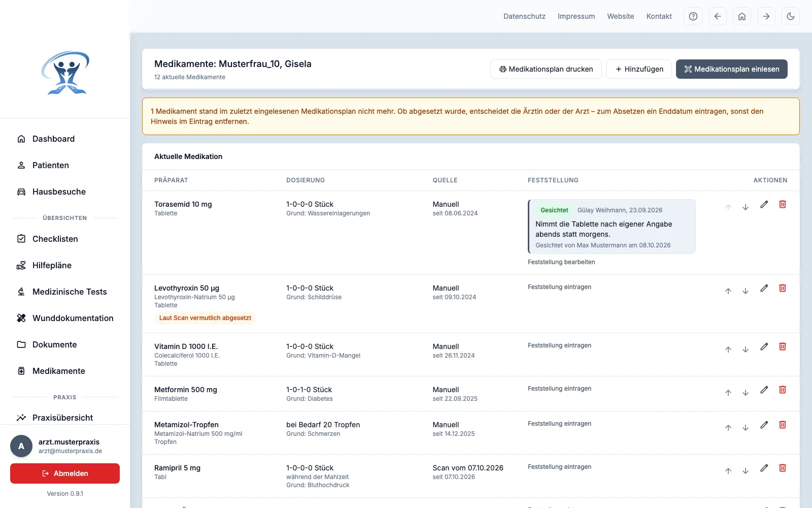This screenshot has height=508, width=812.
Task: Click Feststellung eintragen for Metformin
Action: (559, 389)
